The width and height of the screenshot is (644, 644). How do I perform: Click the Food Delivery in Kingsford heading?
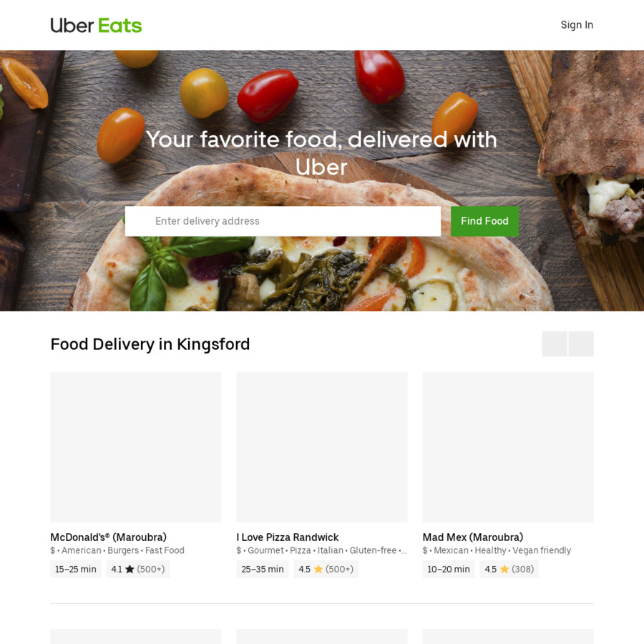click(x=150, y=344)
